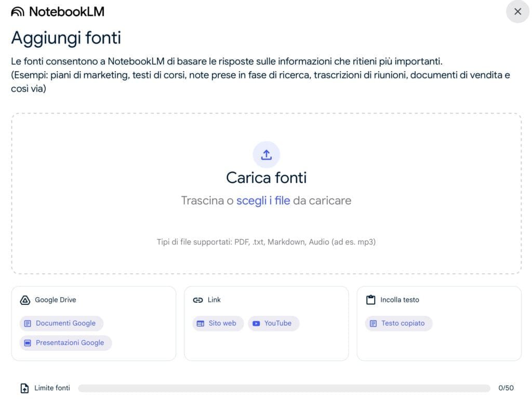
Task: Click the Limite fonti upload-file icon
Action: pyautogui.click(x=24, y=388)
